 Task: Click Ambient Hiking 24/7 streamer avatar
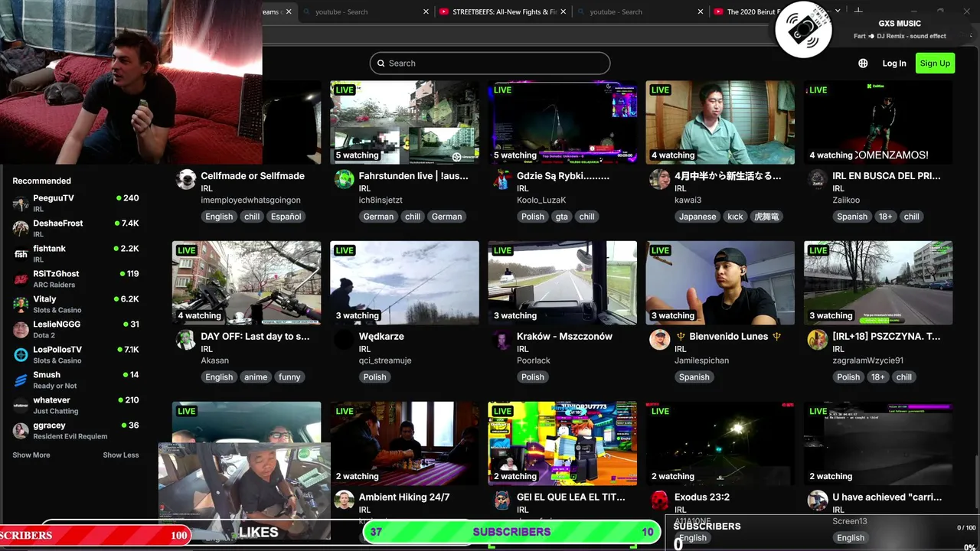pos(345,501)
